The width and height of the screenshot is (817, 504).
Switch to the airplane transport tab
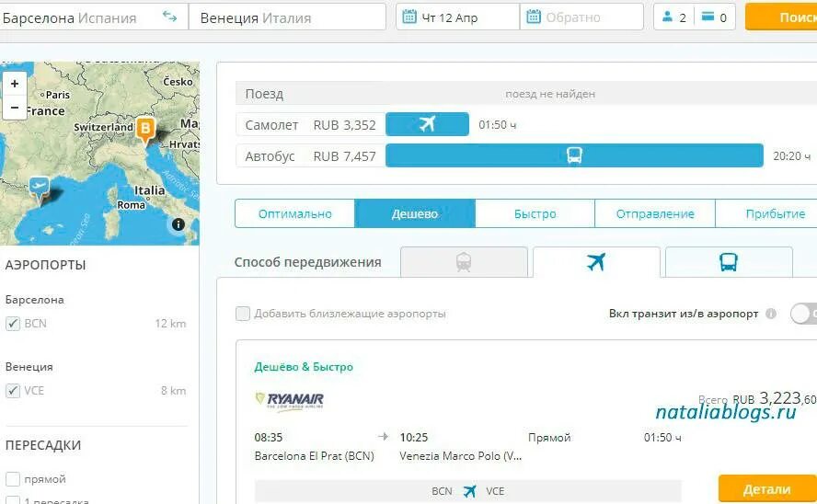(596, 262)
